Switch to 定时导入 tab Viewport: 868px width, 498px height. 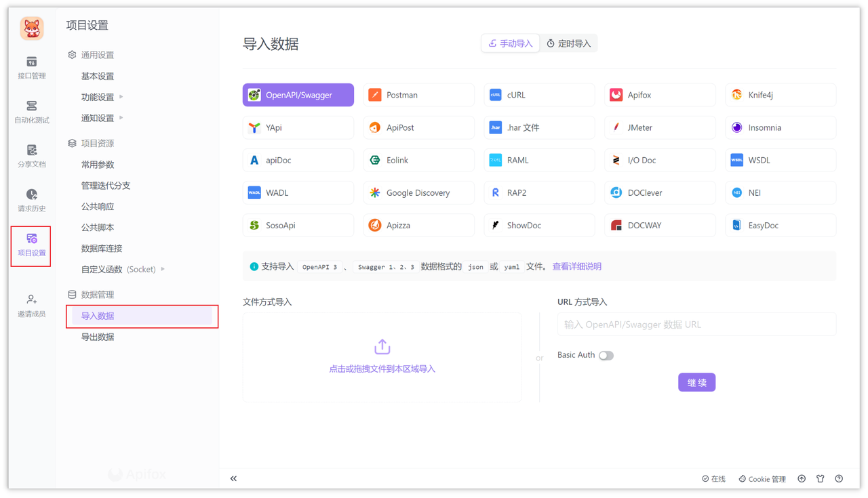[x=568, y=43]
